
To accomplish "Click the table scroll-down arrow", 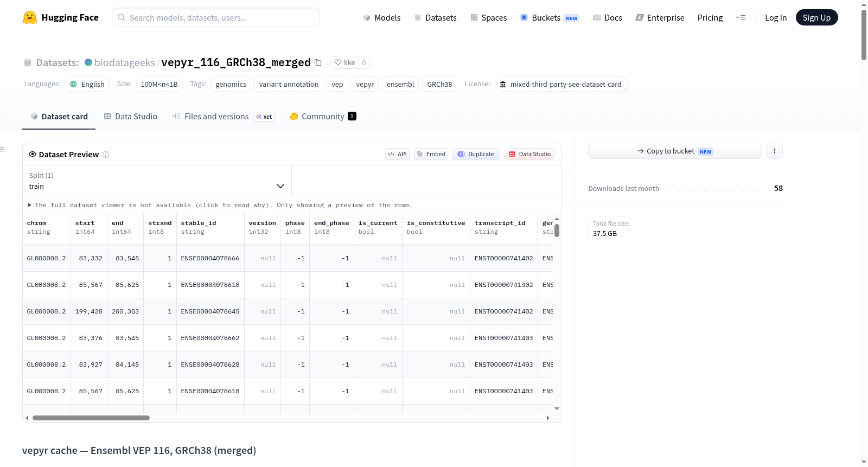I will click(x=557, y=408).
